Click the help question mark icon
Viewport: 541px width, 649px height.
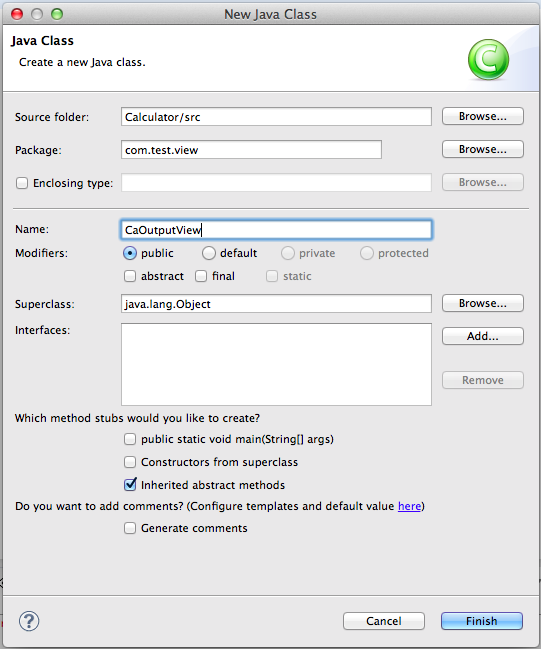(x=29, y=621)
